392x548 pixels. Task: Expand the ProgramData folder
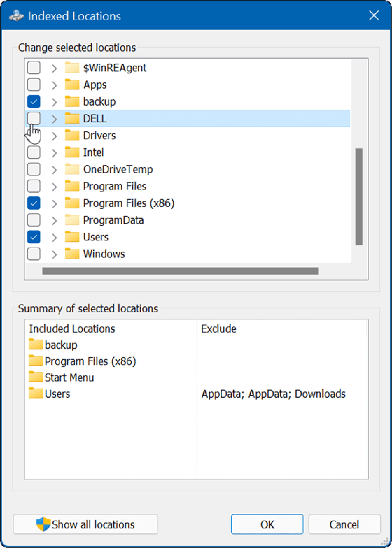coord(54,220)
